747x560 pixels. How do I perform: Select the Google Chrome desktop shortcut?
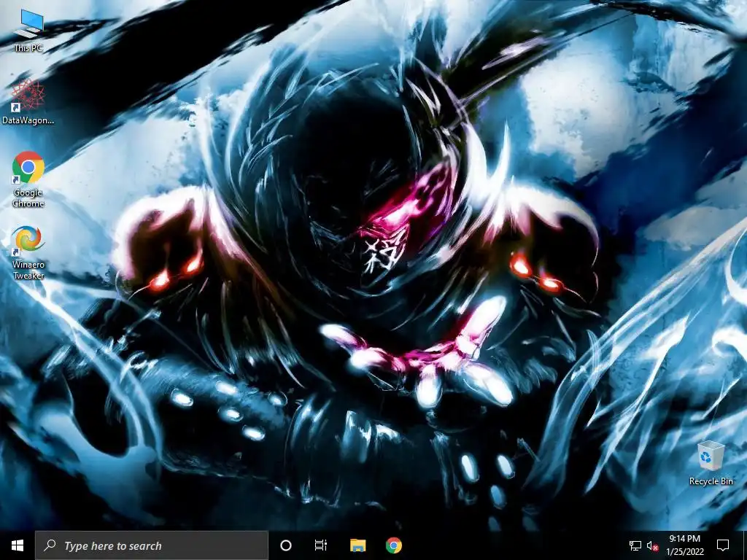[x=28, y=179]
